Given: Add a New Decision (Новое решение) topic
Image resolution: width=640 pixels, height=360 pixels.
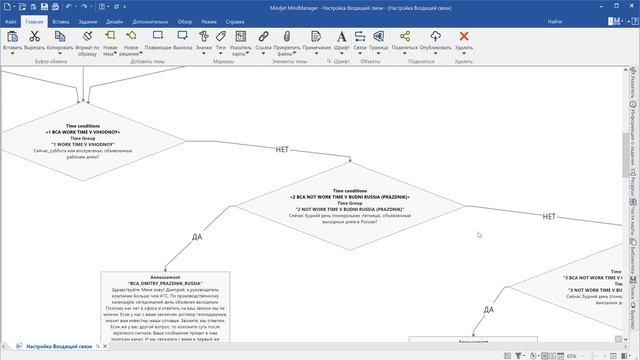Looking at the screenshot, I should [x=131, y=36].
